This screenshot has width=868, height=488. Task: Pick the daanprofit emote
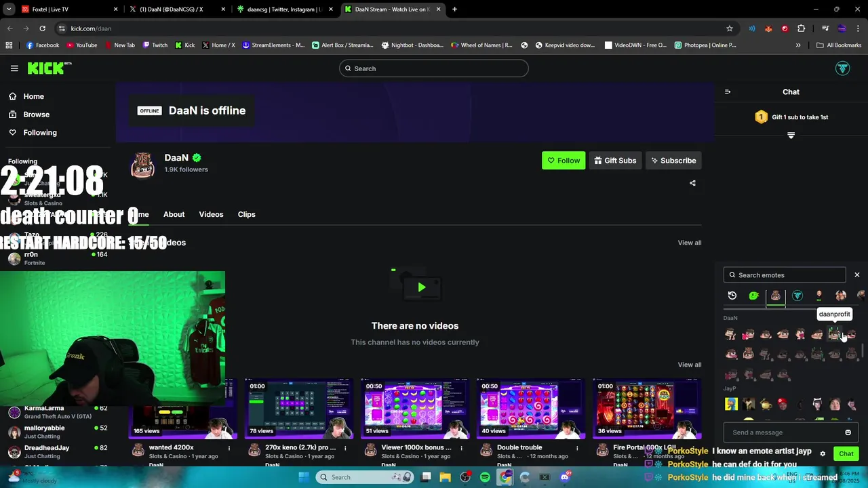pyautogui.click(x=835, y=334)
